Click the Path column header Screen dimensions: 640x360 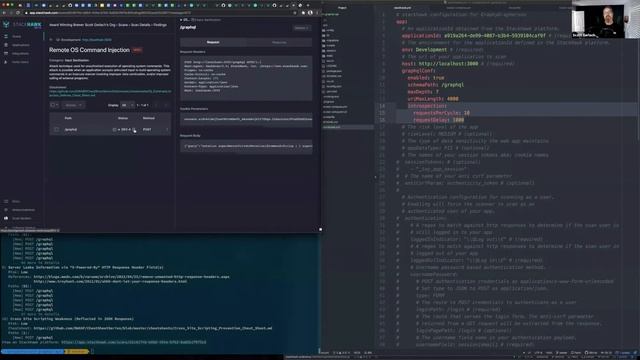click(x=68, y=118)
